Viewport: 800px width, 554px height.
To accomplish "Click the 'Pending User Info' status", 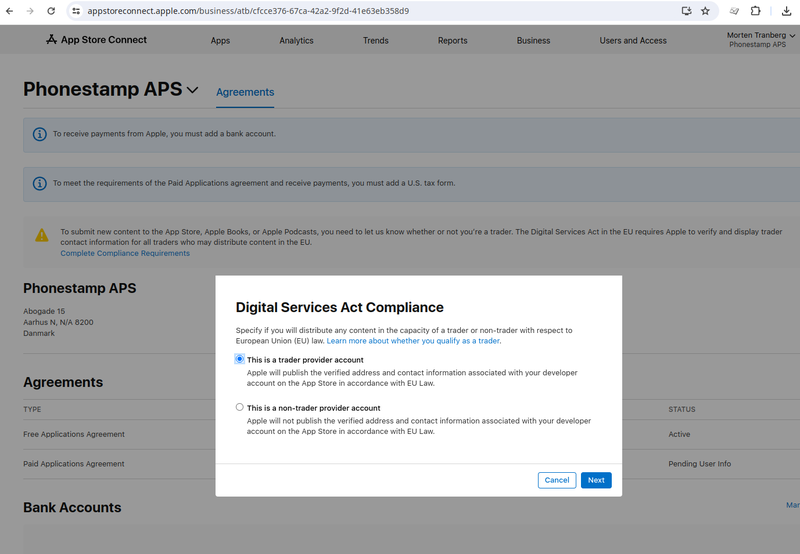I will click(699, 464).
